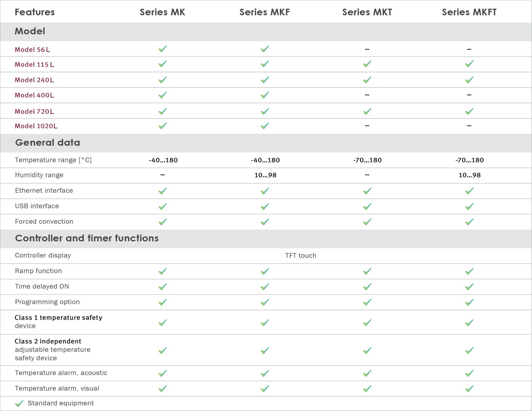Click the Forced convection row label

[x=44, y=221]
